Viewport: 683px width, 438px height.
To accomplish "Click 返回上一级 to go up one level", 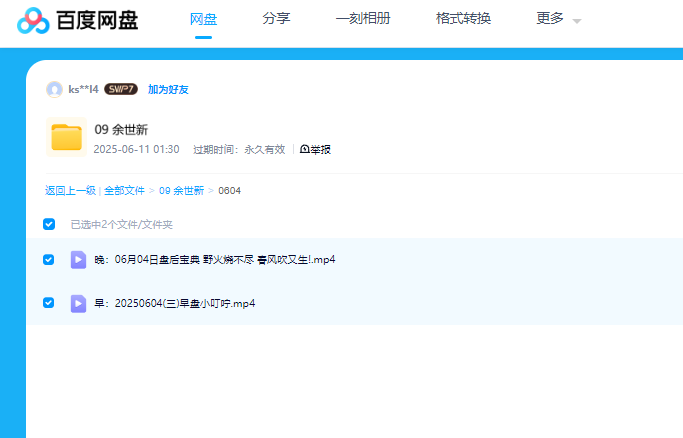I will click(70, 190).
